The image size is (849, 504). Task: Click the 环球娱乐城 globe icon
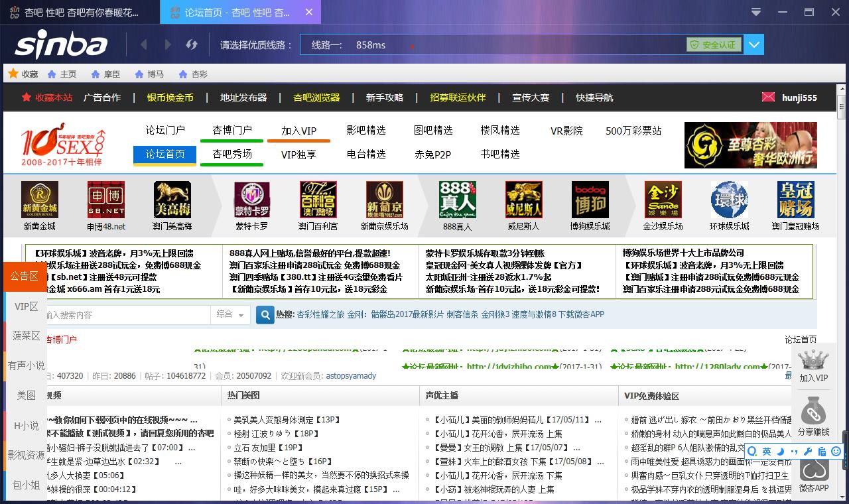[x=730, y=200]
